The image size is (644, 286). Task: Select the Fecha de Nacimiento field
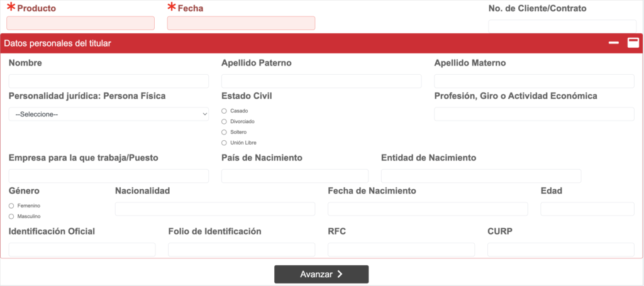428,209
